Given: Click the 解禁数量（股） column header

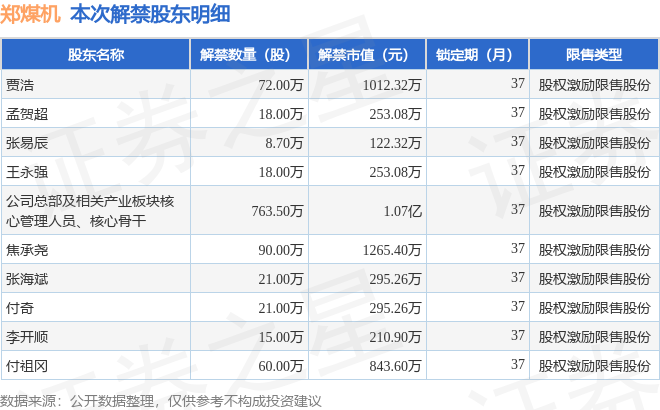Looking at the screenshot, I should tap(249, 55).
